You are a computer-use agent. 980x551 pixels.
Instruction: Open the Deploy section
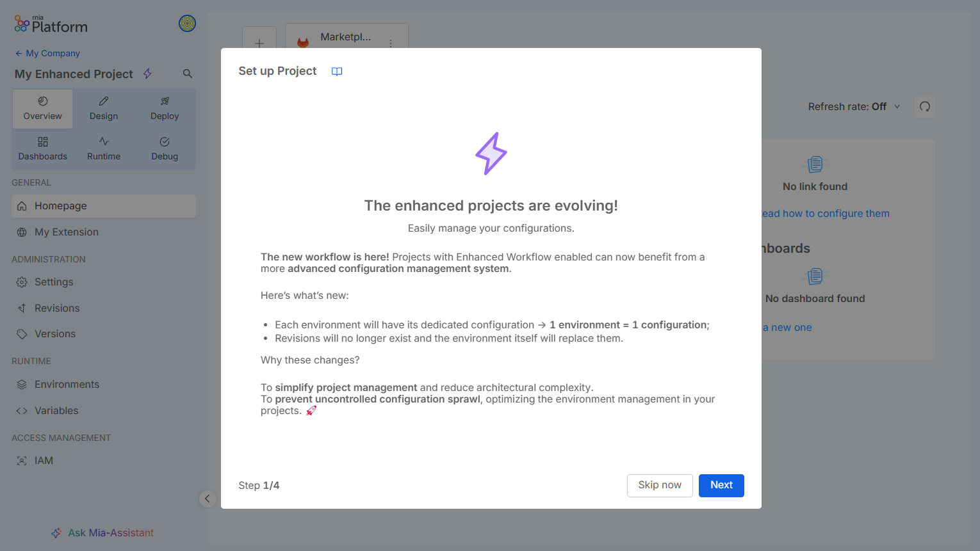click(x=165, y=109)
